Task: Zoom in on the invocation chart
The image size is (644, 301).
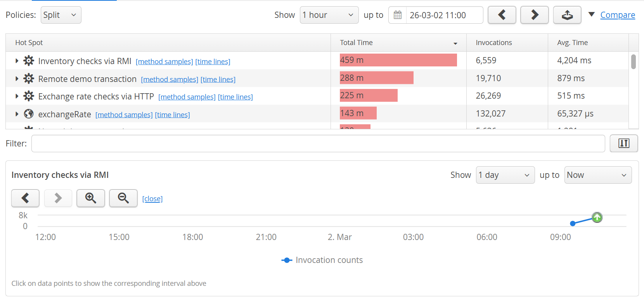Action: click(91, 198)
